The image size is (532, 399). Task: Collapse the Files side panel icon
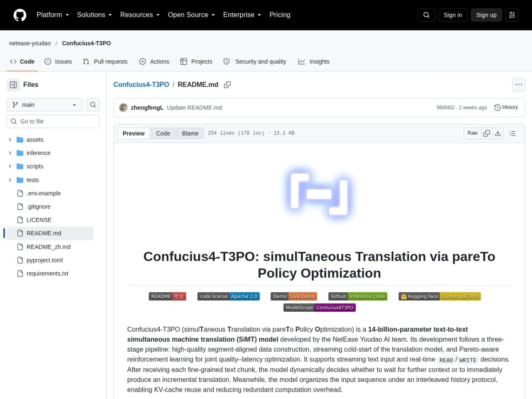13,85
